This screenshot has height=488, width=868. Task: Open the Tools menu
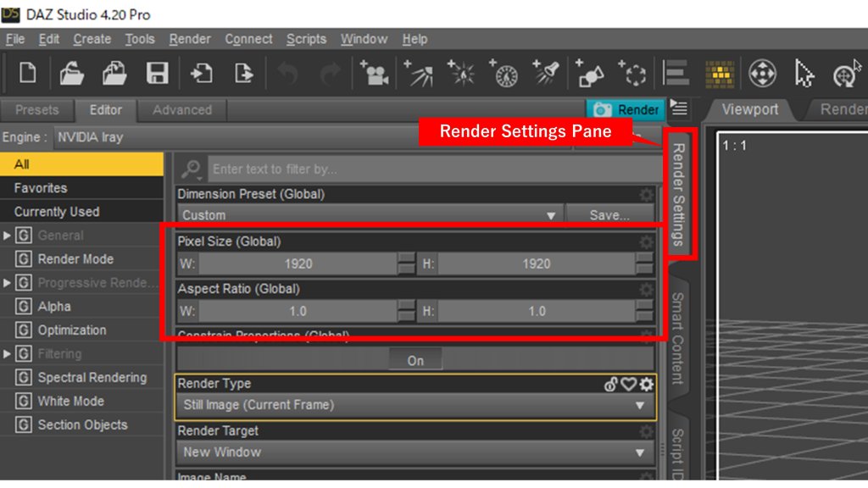[140, 39]
